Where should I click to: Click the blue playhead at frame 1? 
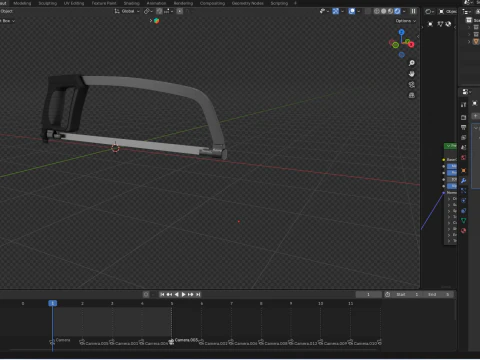[x=52, y=303]
